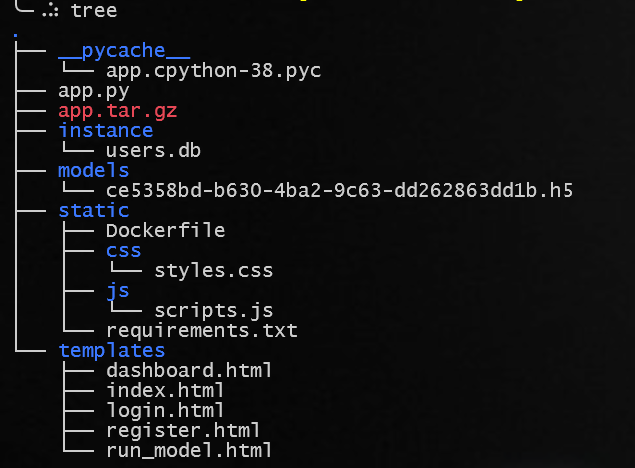Select the users.db file

pos(153,151)
